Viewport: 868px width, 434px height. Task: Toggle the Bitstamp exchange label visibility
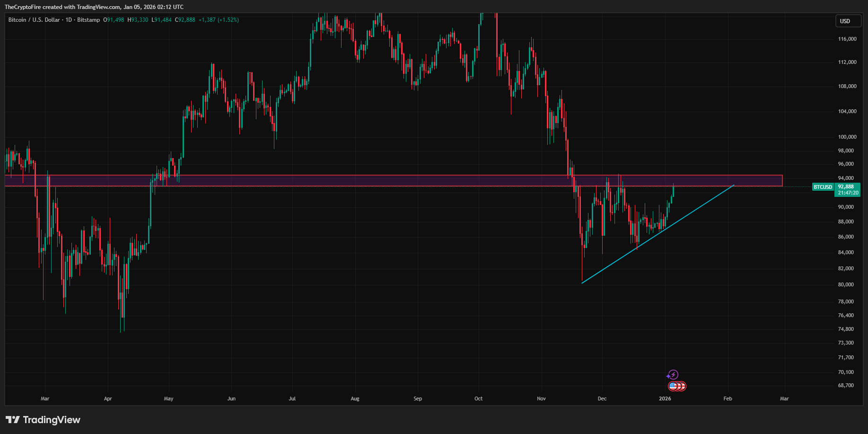pos(88,20)
